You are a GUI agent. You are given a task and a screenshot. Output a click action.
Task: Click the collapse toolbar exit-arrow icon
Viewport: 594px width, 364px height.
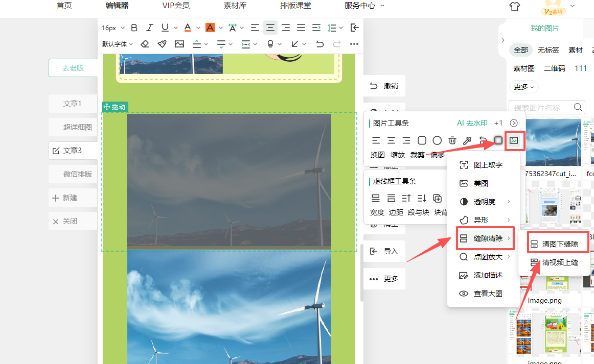click(355, 28)
